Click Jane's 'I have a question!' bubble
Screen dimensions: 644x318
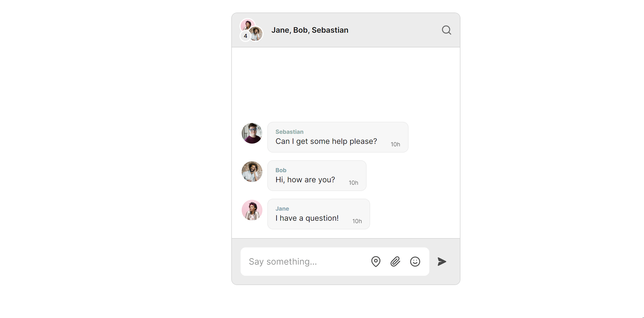[307, 218]
